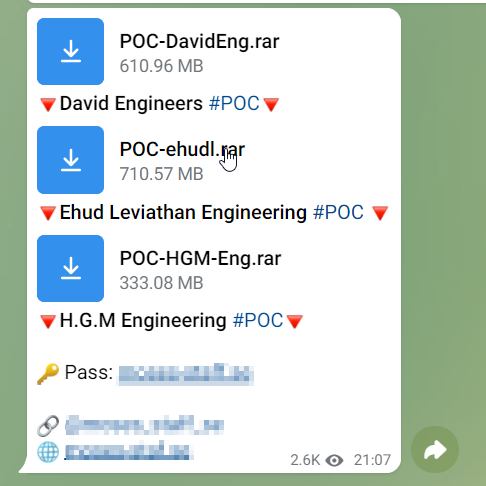Click the eye views icon

coord(334,460)
